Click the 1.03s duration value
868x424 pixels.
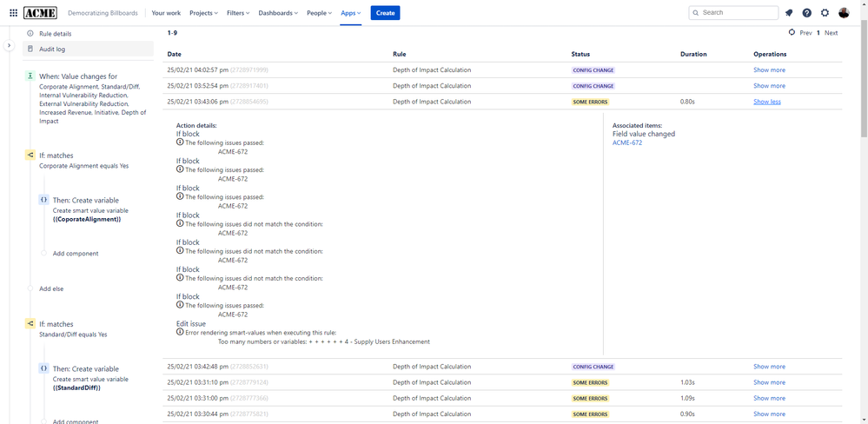[688, 382]
